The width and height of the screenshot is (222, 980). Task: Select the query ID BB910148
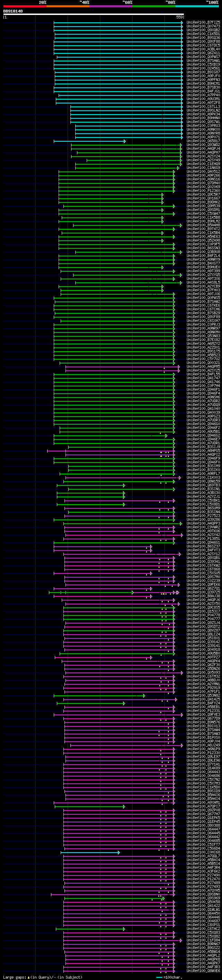click(13, 11)
